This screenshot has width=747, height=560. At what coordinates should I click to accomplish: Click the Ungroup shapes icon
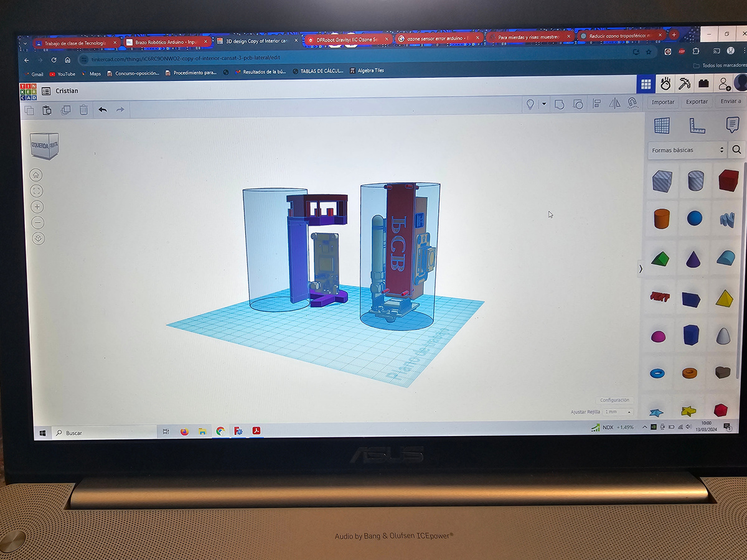[x=578, y=104]
